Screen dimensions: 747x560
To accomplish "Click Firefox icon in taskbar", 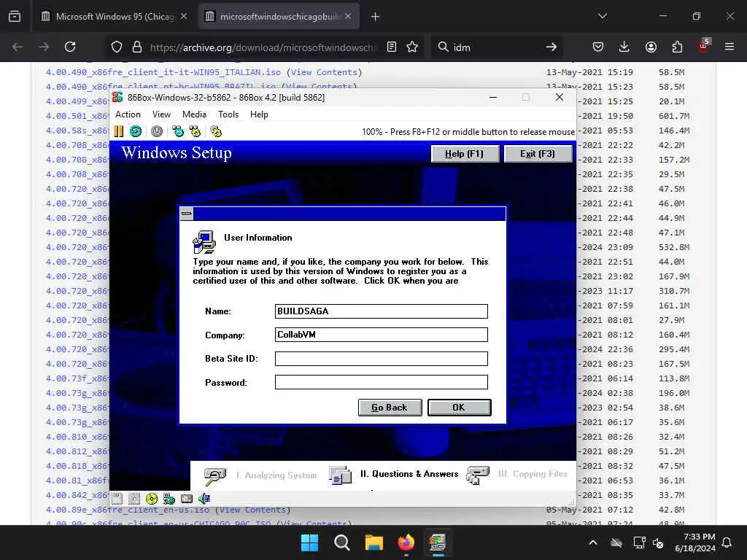I will (406, 542).
